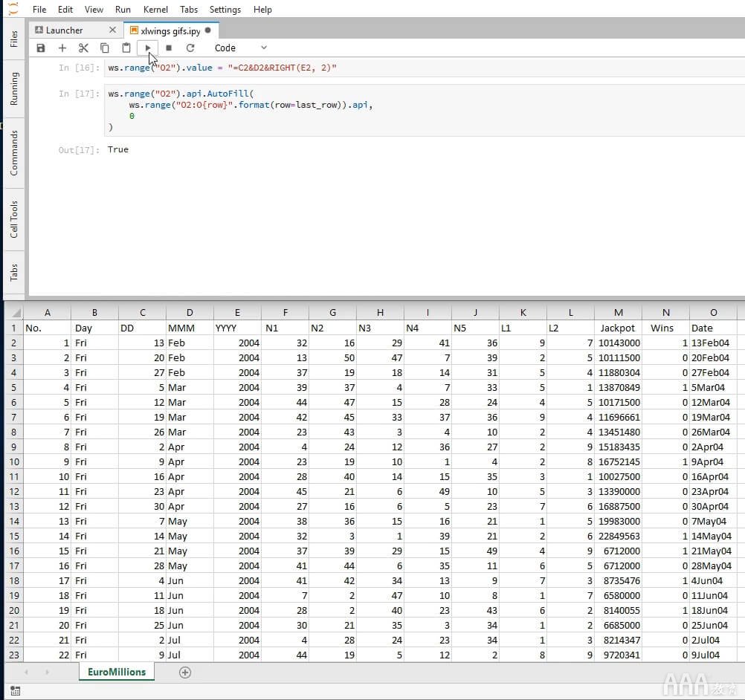Screen dimensions: 745x700
Task: Cut the selected cell with scissors icon
Action: pyautogui.click(x=83, y=48)
